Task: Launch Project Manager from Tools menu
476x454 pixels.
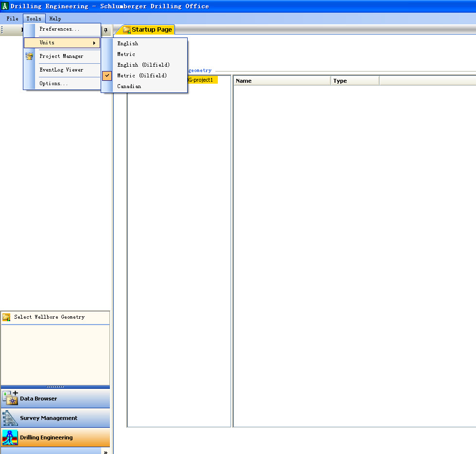Action: tap(62, 56)
